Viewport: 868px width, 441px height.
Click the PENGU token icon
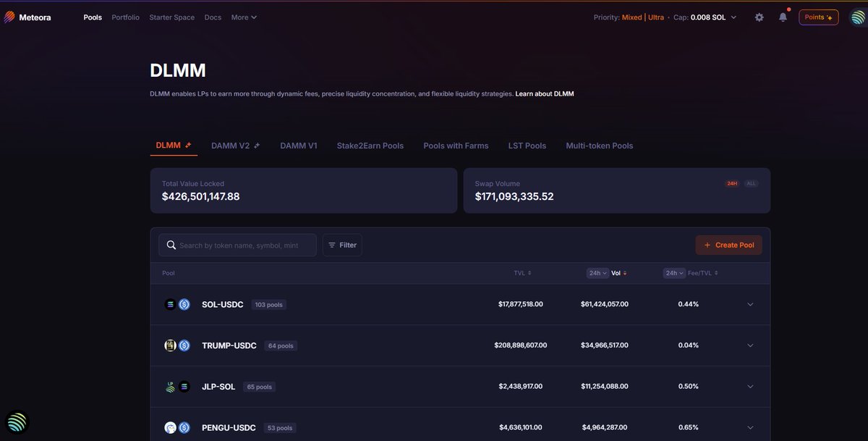click(x=169, y=427)
